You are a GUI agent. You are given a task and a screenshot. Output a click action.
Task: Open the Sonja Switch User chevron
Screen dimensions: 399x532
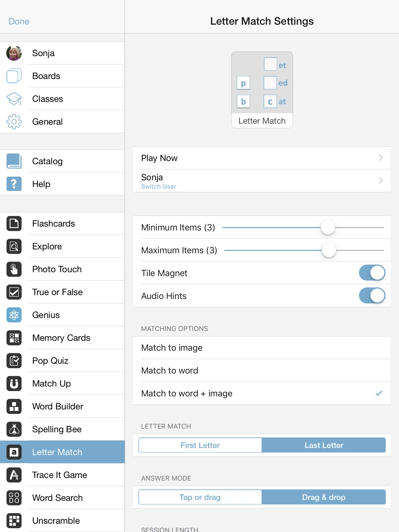[381, 181]
